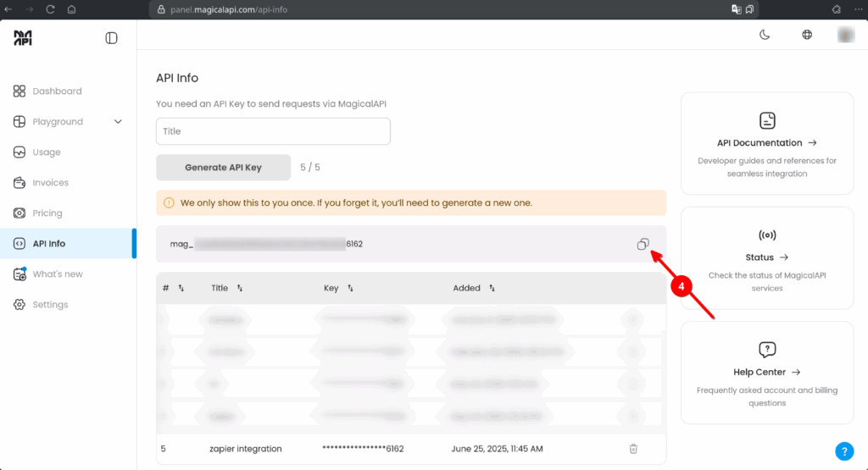Viewport: 868px width, 470px height.
Task: Open the Help Center link
Action: [x=766, y=372]
